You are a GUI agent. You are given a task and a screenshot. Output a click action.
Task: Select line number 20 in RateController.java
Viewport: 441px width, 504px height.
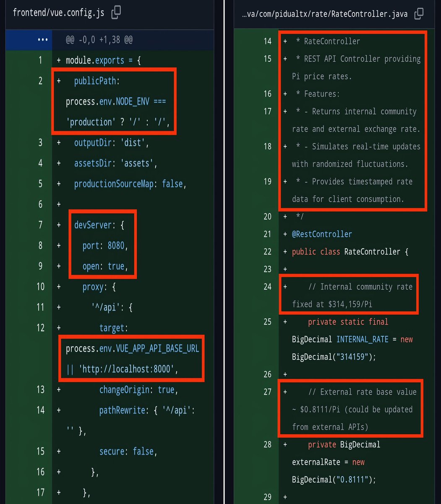point(268,216)
